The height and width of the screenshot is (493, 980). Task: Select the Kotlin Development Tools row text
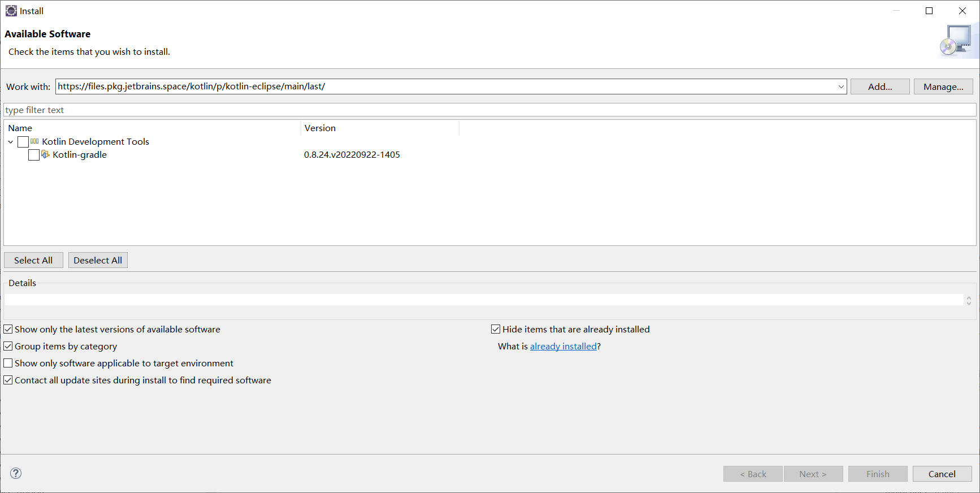[96, 141]
